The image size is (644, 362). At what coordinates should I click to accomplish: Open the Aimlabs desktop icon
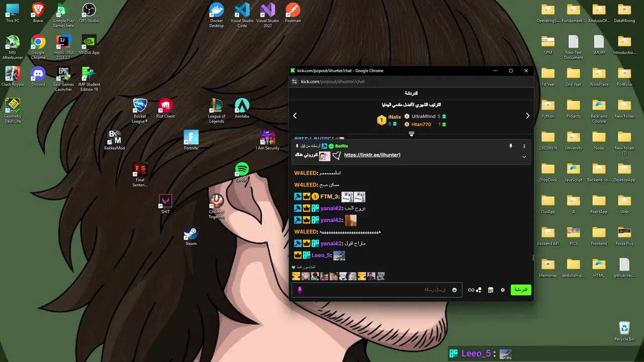pyautogui.click(x=242, y=109)
